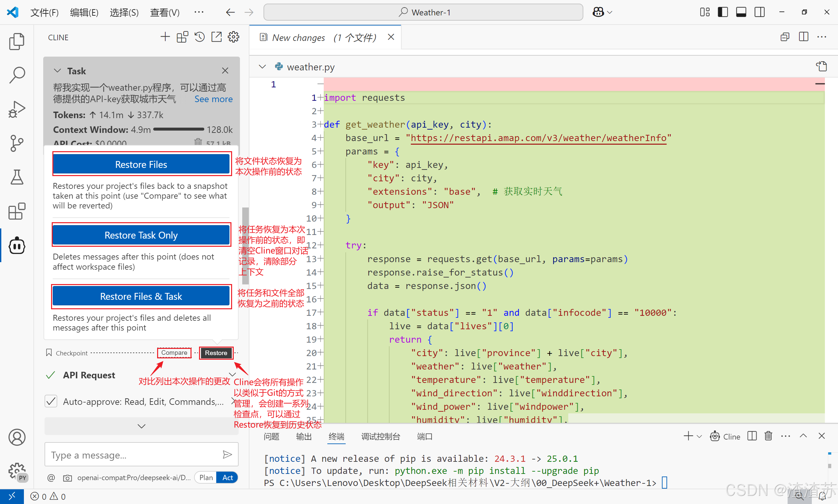Click Cline History clock icon
This screenshot has width=838, height=504.
199,37
